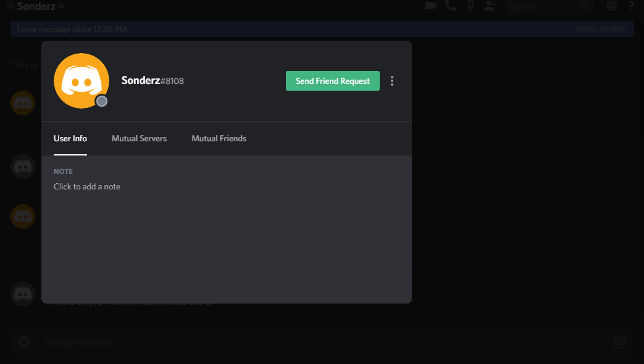Open recent mentions with the @ icon
This screenshot has height=364, width=644.
tap(611, 6)
